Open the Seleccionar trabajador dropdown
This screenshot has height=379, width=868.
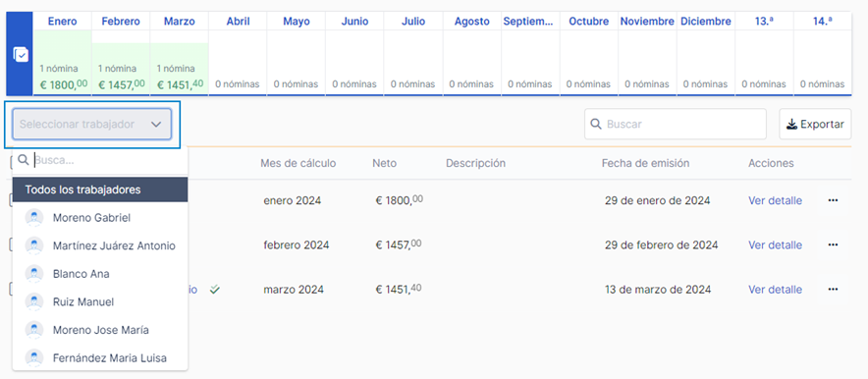(92, 124)
